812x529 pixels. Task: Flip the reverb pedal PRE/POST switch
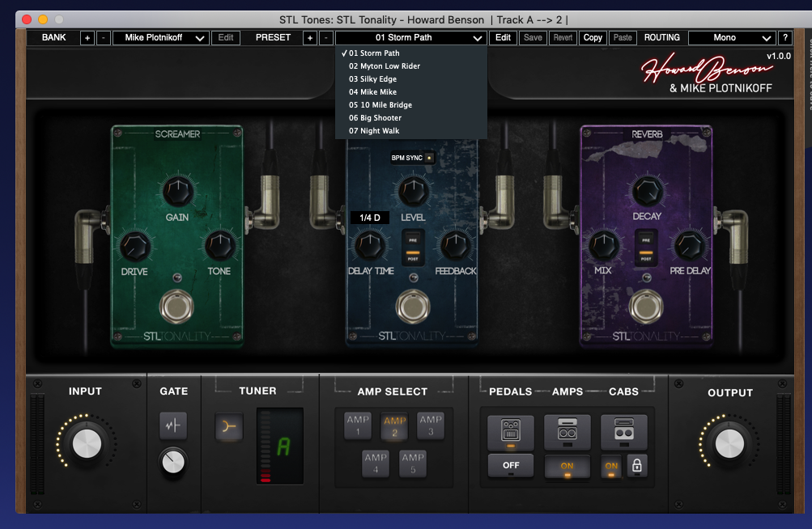pos(646,248)
